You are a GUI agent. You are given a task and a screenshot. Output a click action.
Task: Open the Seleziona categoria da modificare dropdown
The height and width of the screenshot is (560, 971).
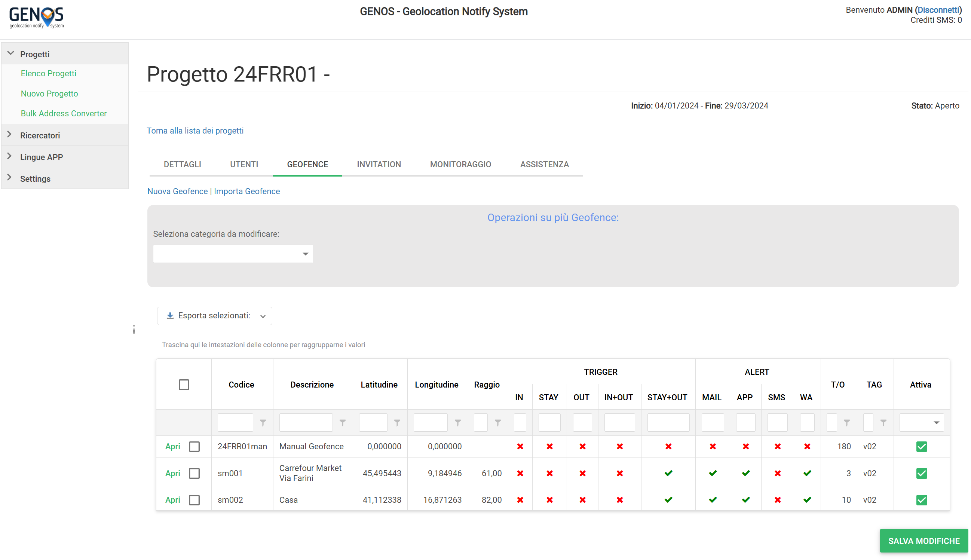(x=233, y=254)
